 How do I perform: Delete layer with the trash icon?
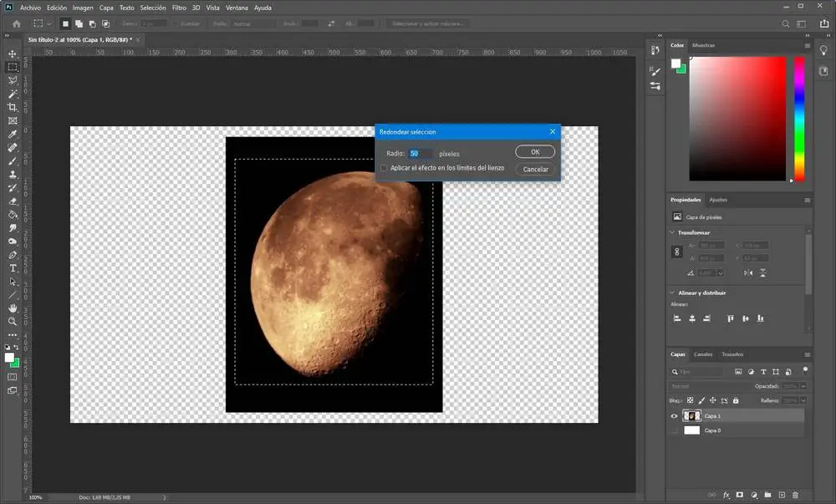pyautogui.click(x=795, y=495)
